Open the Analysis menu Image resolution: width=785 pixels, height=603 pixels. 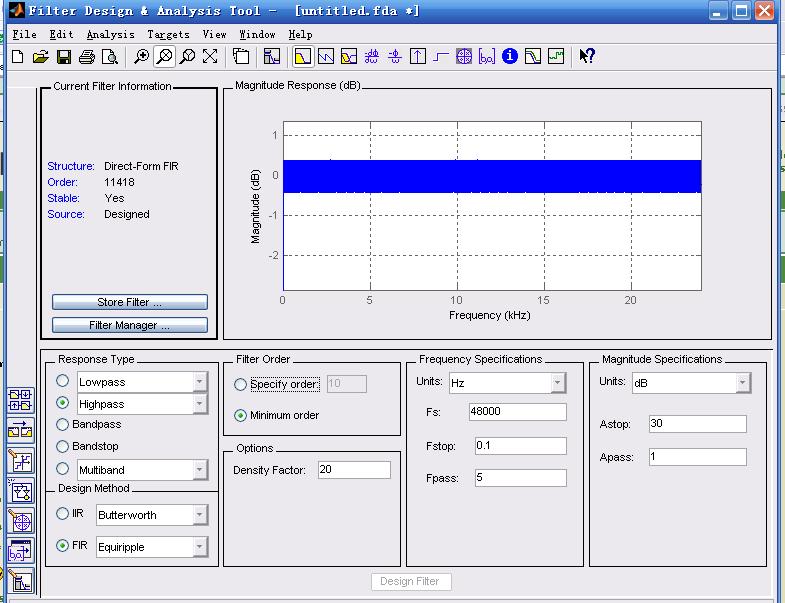tap(111, 35)
